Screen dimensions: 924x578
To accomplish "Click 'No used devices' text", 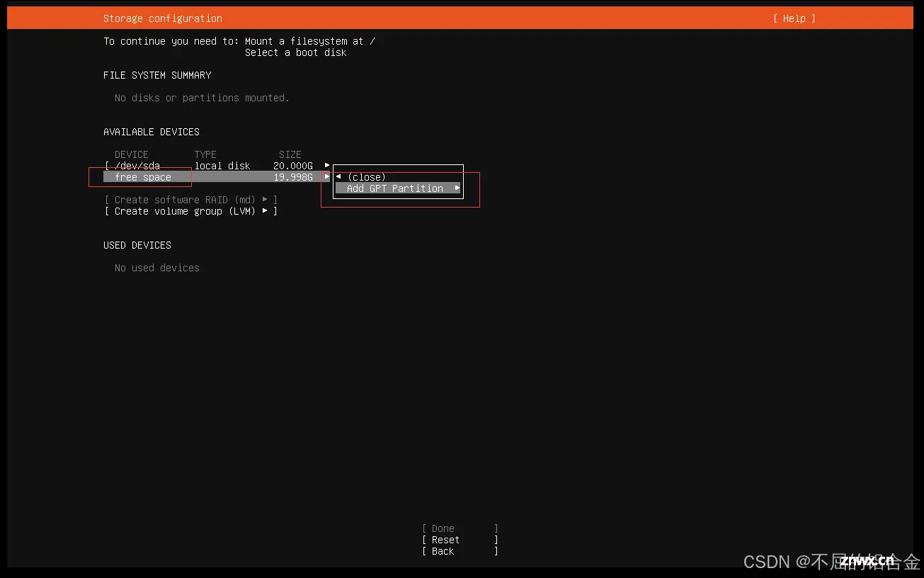I will tap(157, 268).
